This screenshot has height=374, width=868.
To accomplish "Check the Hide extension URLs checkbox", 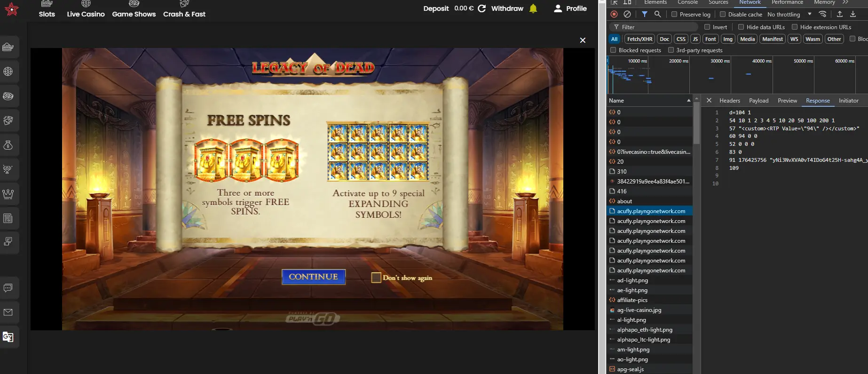I will (795, 27).
